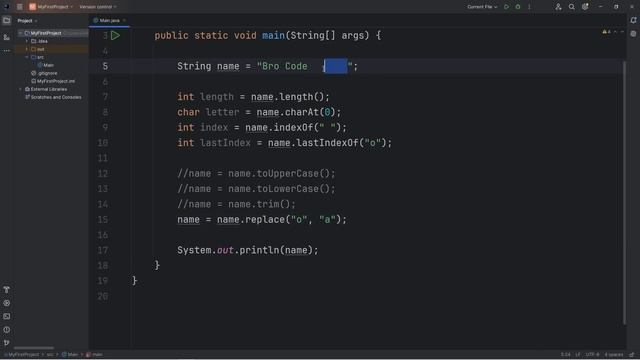This screenshot has width=640, height=360.
Task: Open More tool windows ellipsis
Action: [7, 51]
